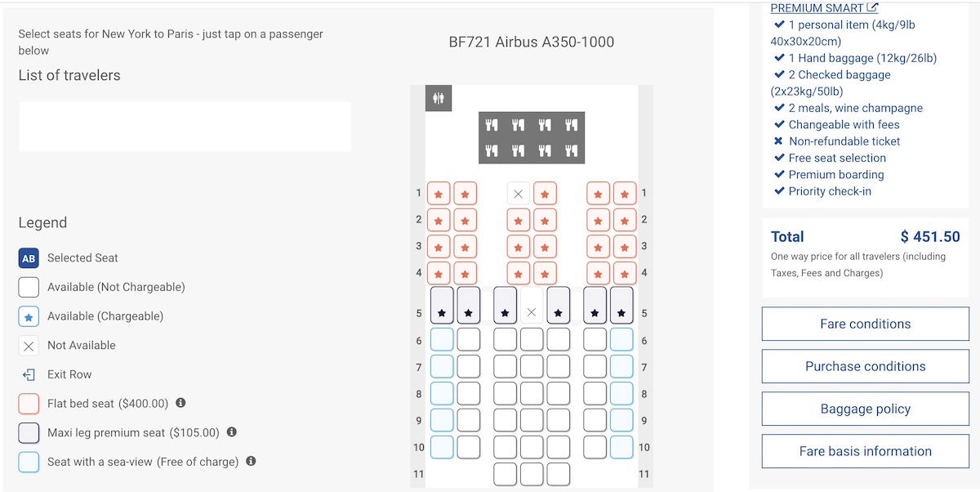Click the lavatory icon at cabin front
Screen dimensions: 980x492
click(439, 98)
